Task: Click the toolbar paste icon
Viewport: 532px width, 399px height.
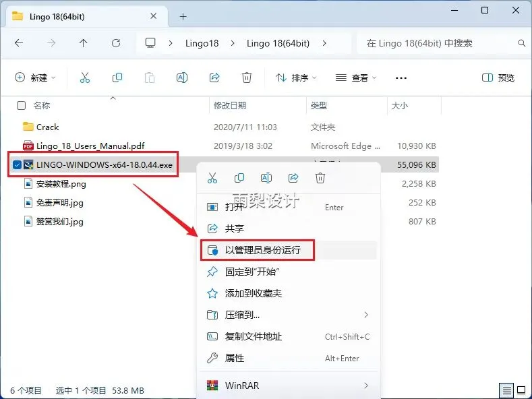Action: point(150,78)
